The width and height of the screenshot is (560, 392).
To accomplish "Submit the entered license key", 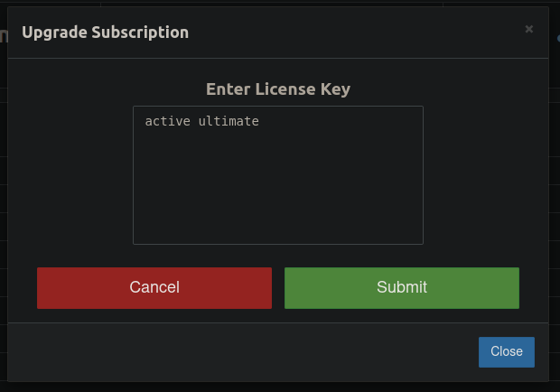I will click(x=402, y=288).
